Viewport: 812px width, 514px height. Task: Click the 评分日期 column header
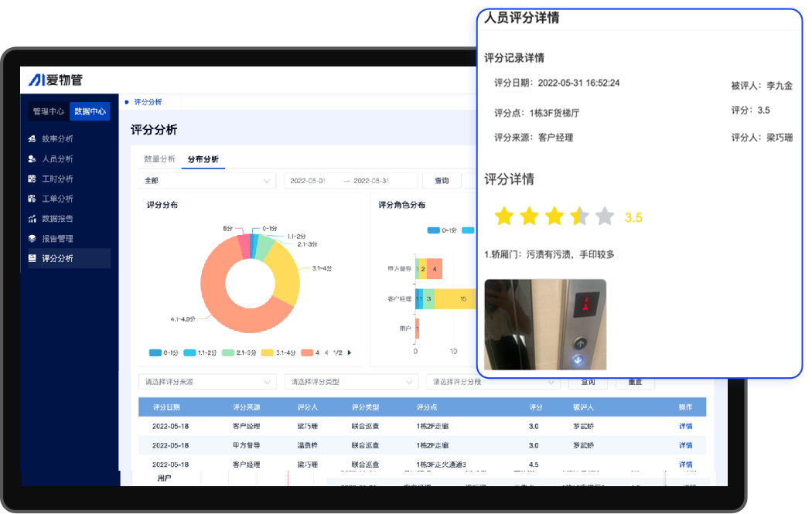coord(166,407)
